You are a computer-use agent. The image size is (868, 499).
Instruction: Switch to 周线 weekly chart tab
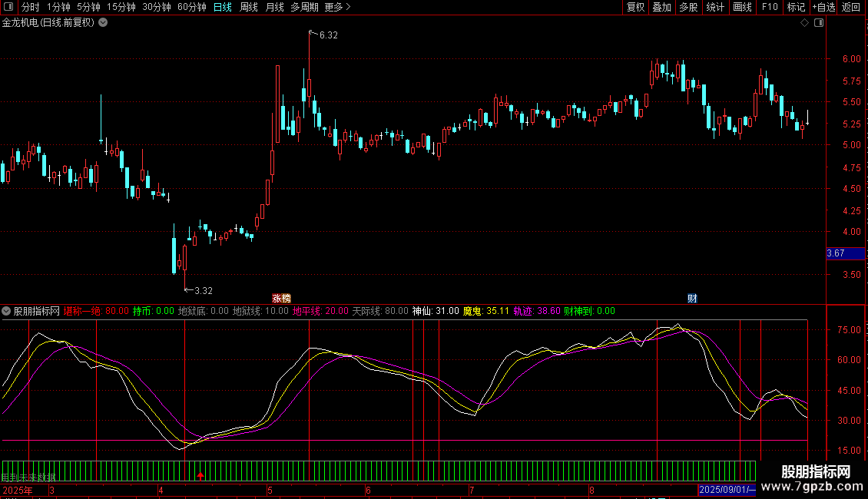(x=249, y=8)
